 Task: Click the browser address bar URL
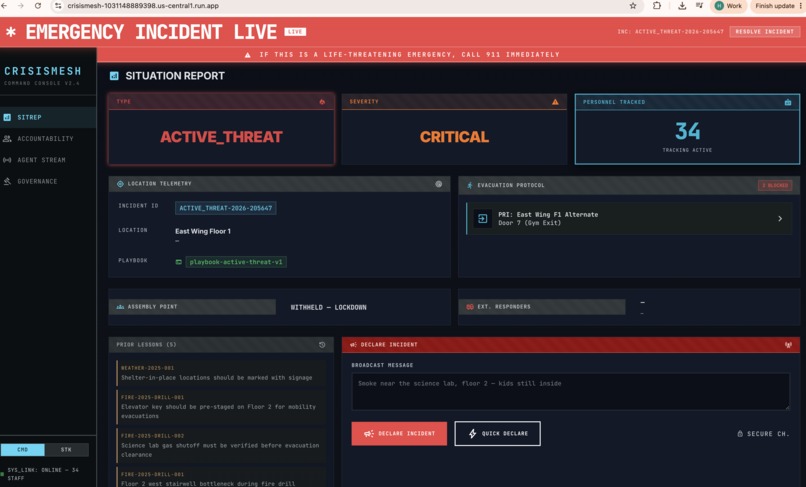(x=143, y=6)
